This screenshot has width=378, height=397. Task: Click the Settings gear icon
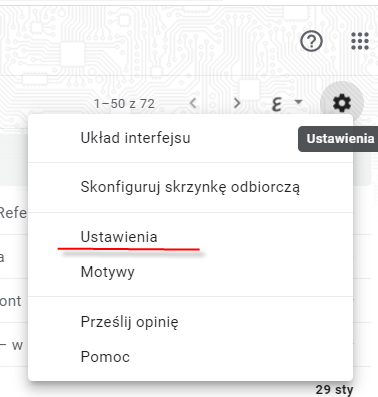(x=342, y=103)
